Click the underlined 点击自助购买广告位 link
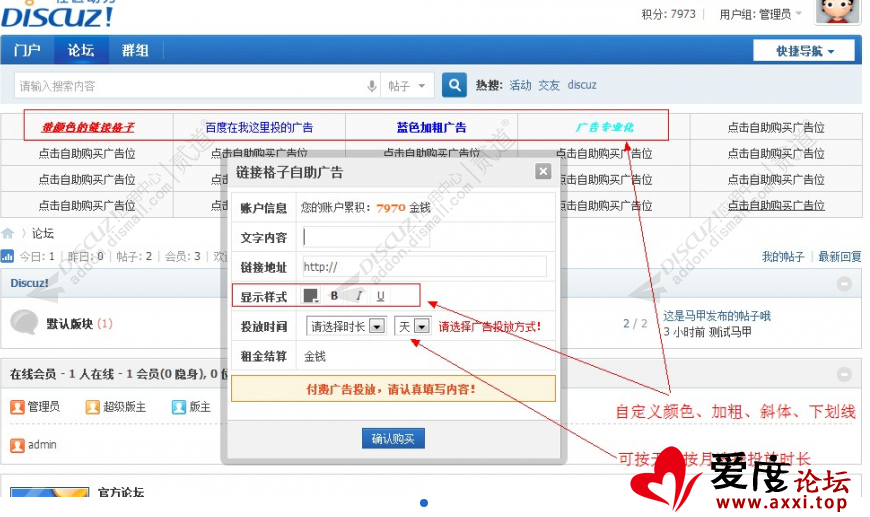This screenshot has width=870, height=517. tap(776, 205)
